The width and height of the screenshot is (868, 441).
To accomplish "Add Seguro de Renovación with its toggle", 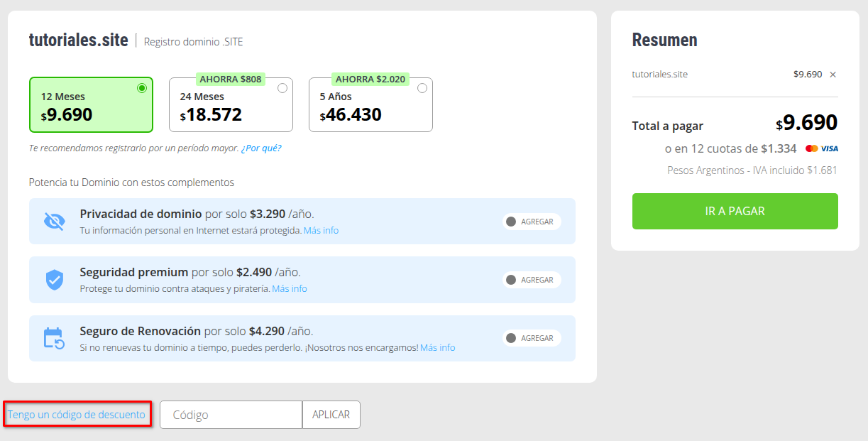I will (532, 338).
